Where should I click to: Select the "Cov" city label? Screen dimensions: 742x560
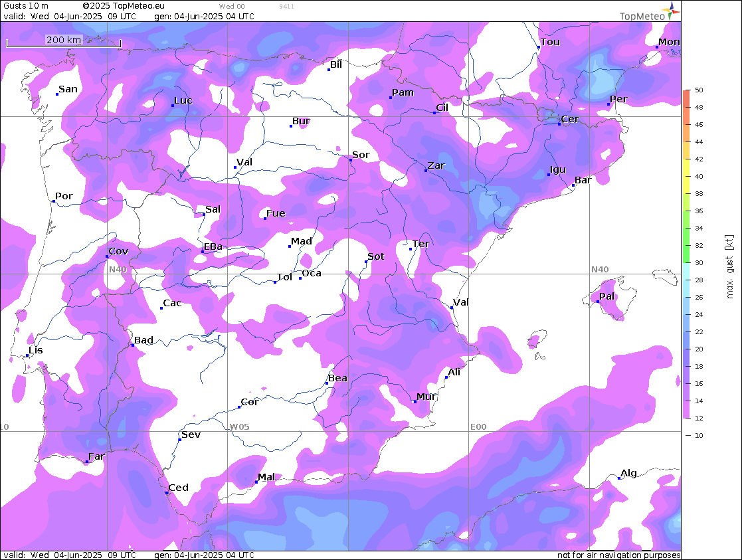118,251
